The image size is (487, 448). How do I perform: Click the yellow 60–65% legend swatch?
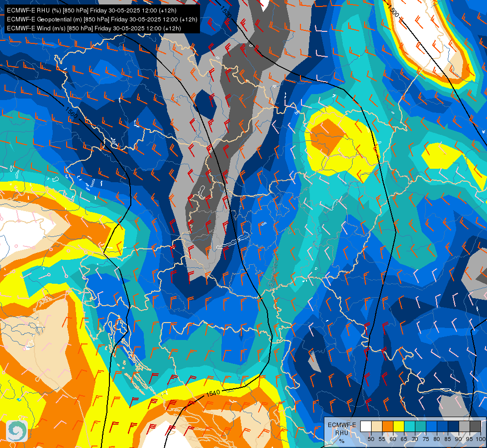[x=399, y=426]
